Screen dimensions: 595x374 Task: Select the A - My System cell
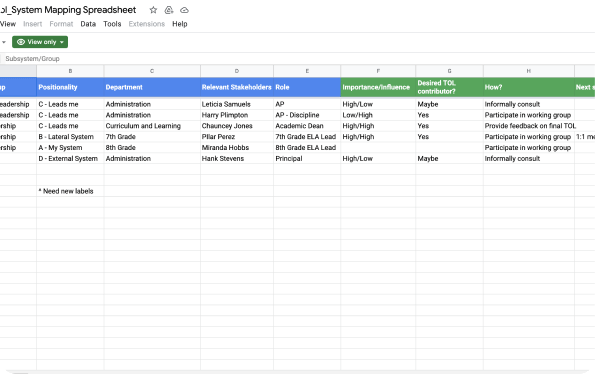point(70,148)
